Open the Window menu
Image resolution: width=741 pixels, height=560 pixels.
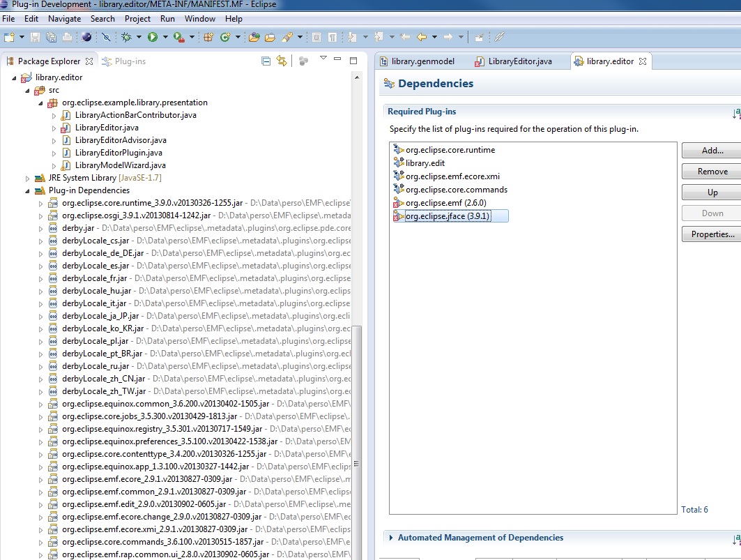(200, 19)
